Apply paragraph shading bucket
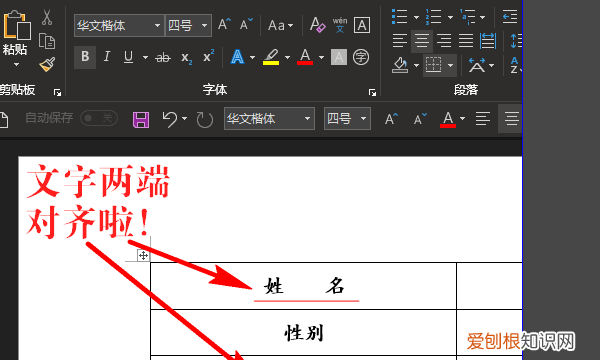The image size is (600, 360). click(x=400, y=65)
